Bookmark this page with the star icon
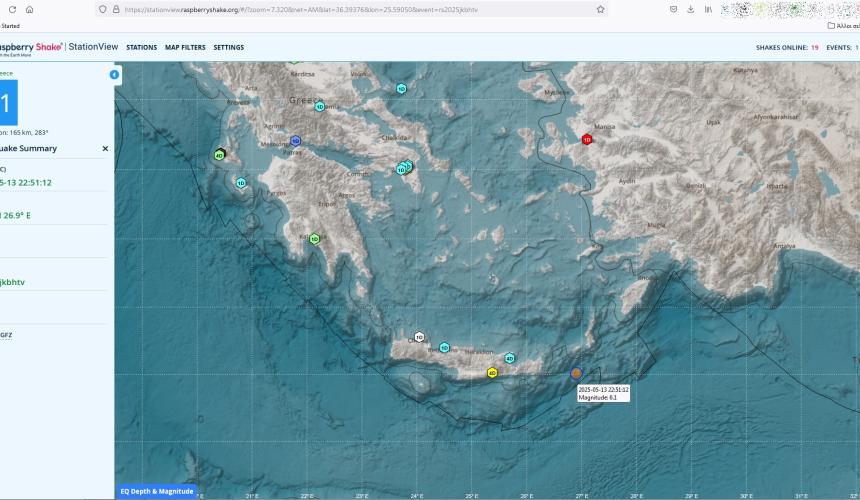Screen dimensions: 860x500 point(600,9)
